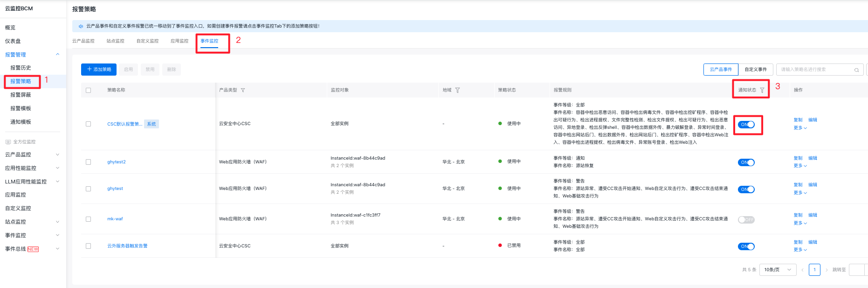Expand 应用性能监控 in sidebar
Viewport: 868px width, 288px height.
(58, 168)
